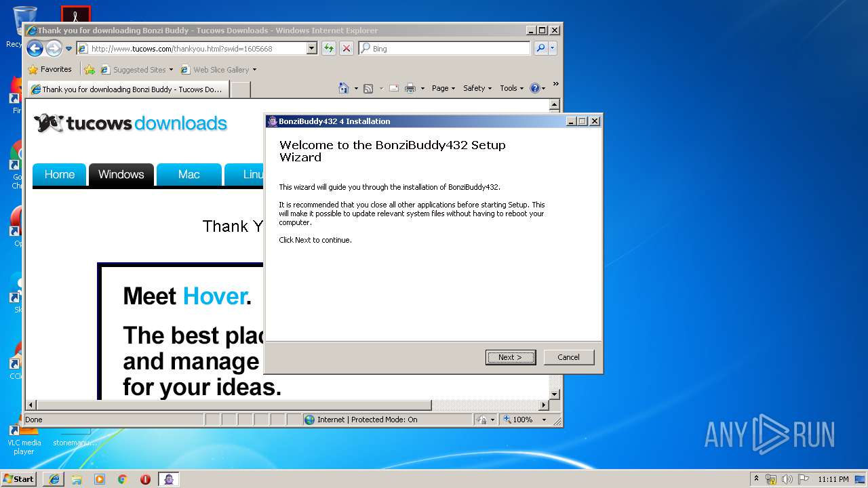Click the BonziBuddy gorilla title bar icon

273,121
